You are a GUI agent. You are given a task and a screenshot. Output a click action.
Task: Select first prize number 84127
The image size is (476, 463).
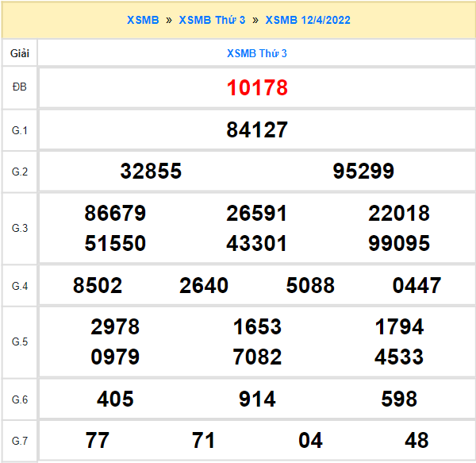pos(257,130)
